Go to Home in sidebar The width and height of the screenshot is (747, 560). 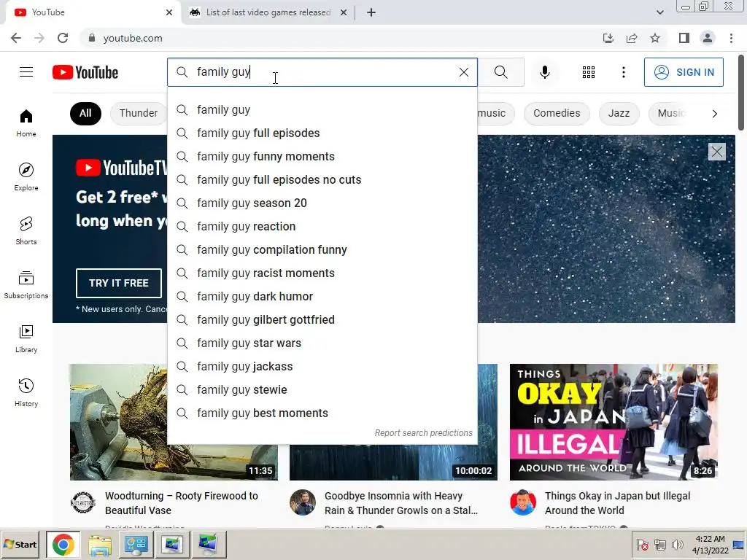click(26, 122)
